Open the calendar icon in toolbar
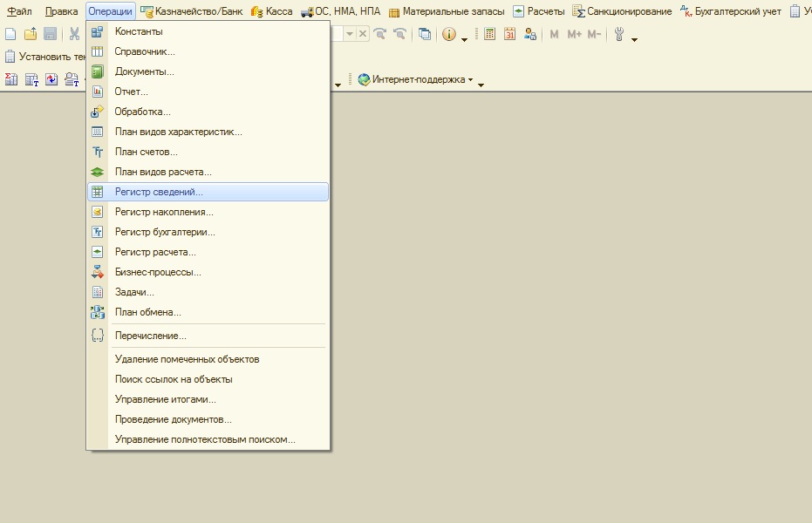 [509, 34]
